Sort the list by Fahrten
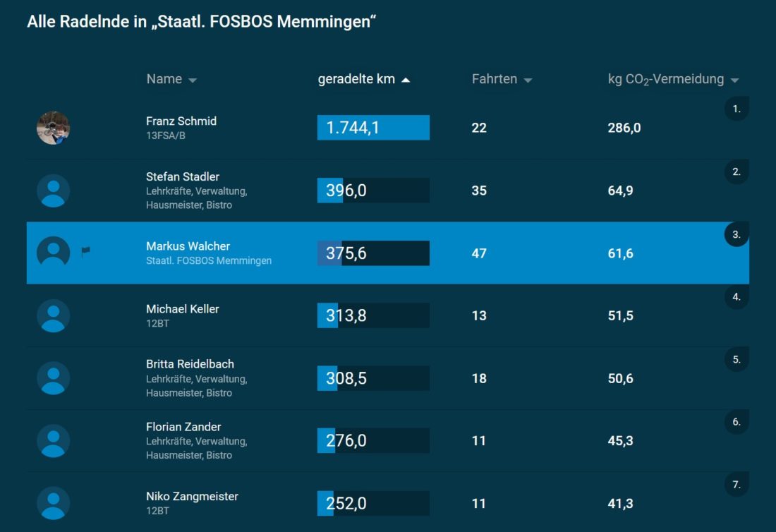776x532 pixels. [502, 79]
